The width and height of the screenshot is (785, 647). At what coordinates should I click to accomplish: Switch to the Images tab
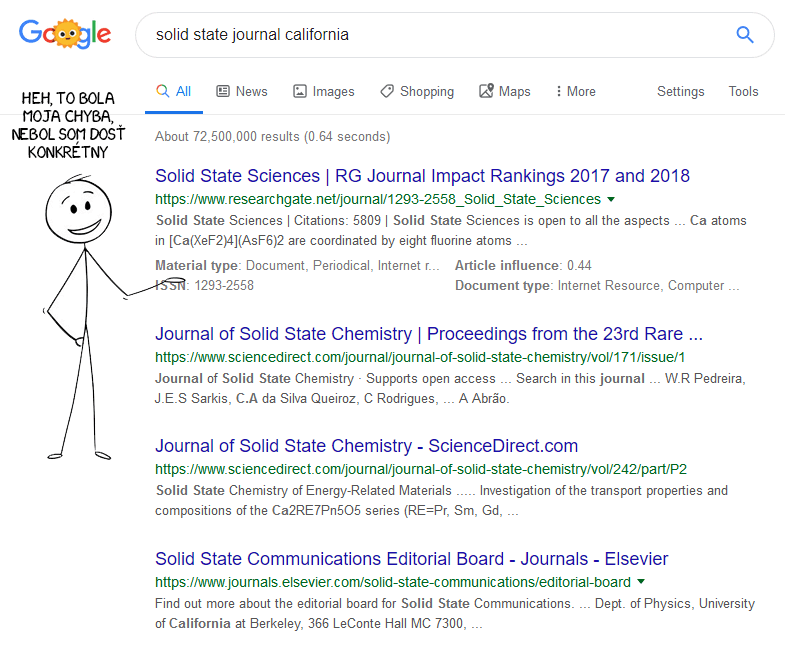click(x=323, y=91)
